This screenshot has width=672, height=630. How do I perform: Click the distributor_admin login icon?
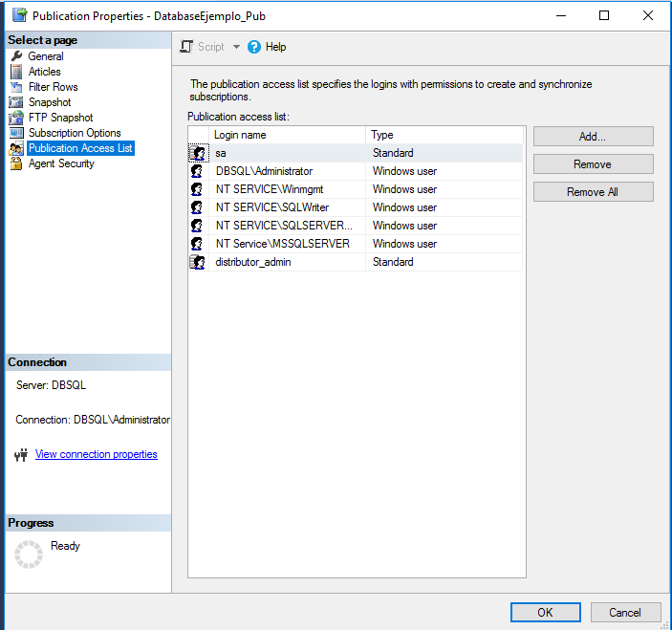click(198, 262)
